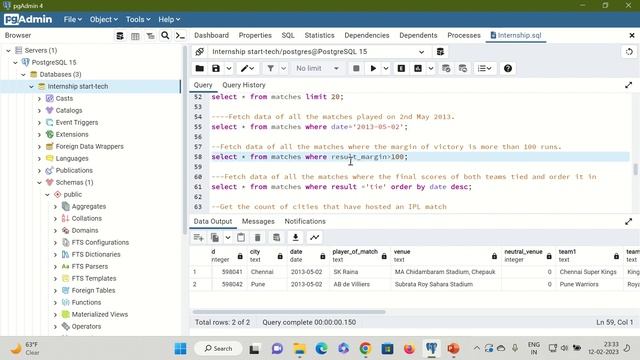
Task: Switch to the Dependencies tab
Action: [x=367, y=36]
